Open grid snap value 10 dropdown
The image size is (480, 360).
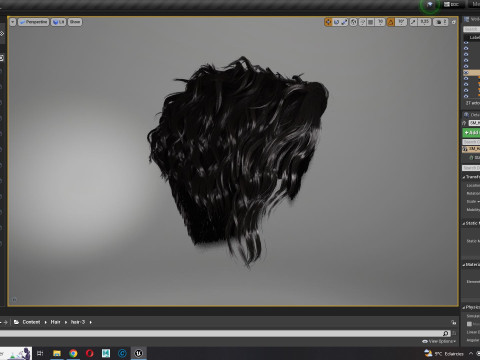pos(380,22)
